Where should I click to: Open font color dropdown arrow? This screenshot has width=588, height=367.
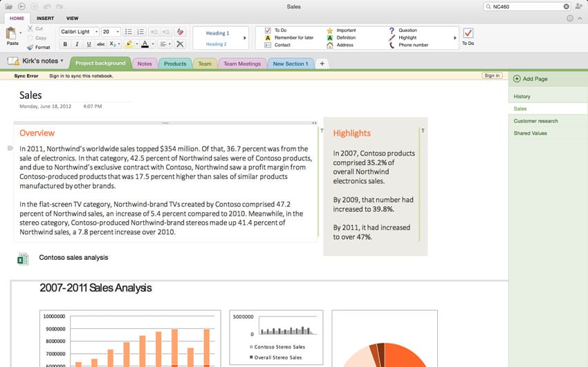point(153,44)
